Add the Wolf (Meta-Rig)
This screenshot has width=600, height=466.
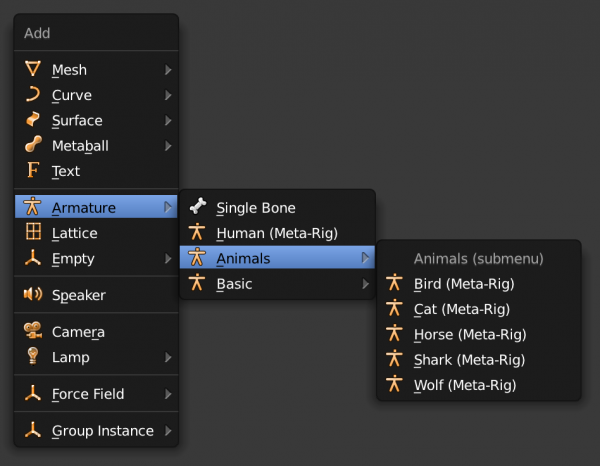479,385
